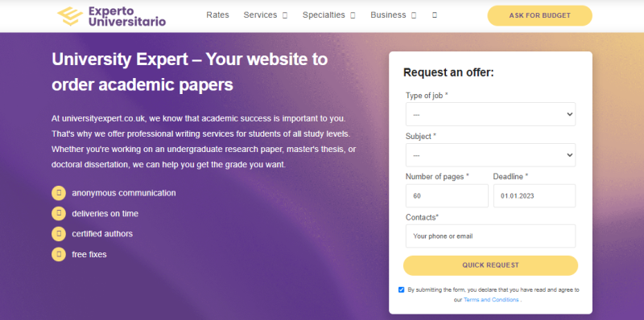The height and width of the screenshot is (320, 644).
Task: Click the University Expert main headline
Action: pyautogui.click(x=190, y=72)
